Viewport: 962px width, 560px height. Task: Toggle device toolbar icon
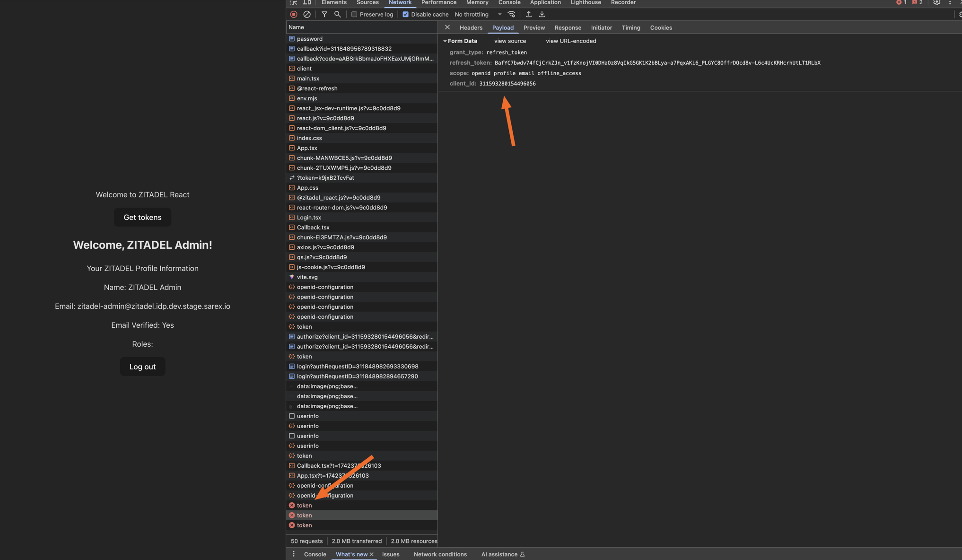click(x=307, y=2)
